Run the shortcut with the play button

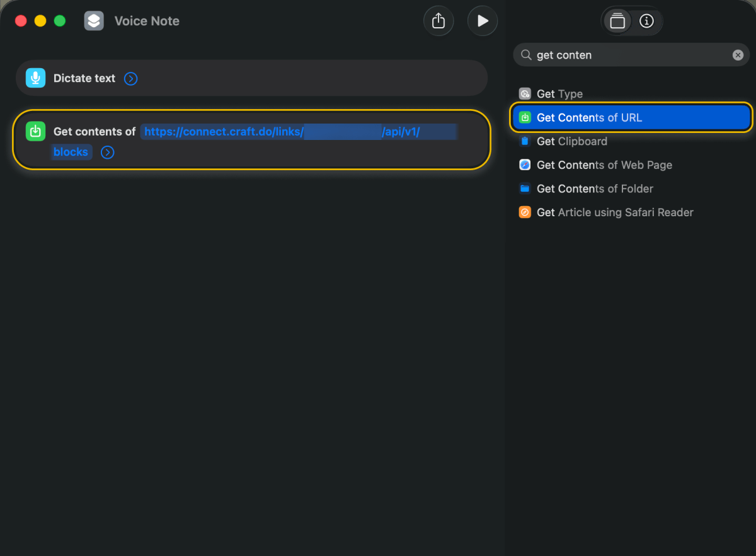coord(483,20)
